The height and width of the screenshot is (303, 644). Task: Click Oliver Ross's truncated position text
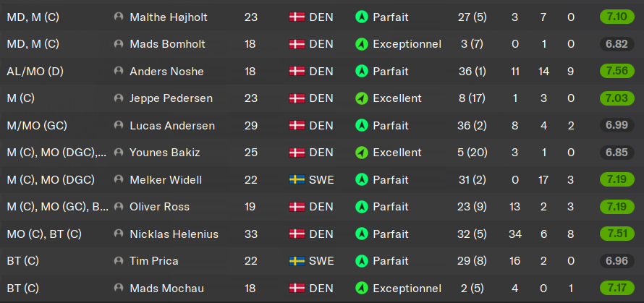[x=57, y=207]
